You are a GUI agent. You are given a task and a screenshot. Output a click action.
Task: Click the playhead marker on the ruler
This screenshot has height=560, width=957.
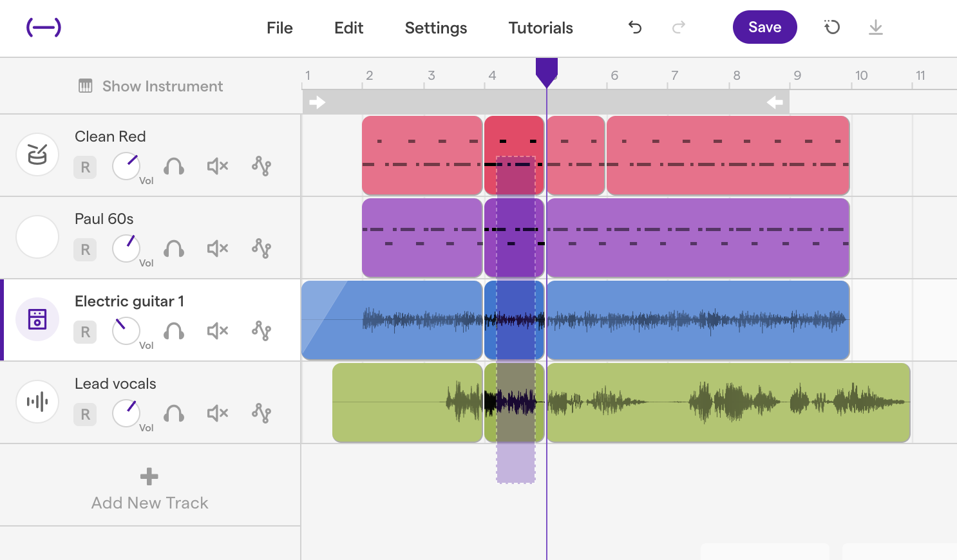point(547,72)
